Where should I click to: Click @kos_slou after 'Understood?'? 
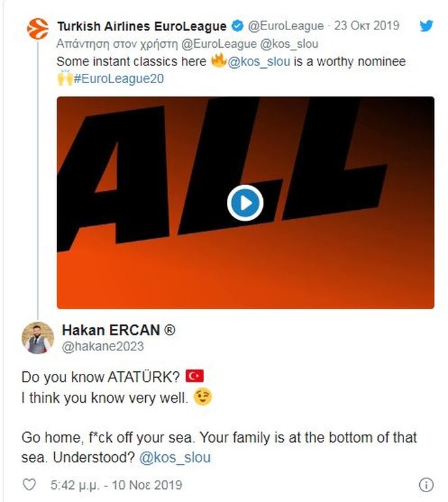(175, 458)
